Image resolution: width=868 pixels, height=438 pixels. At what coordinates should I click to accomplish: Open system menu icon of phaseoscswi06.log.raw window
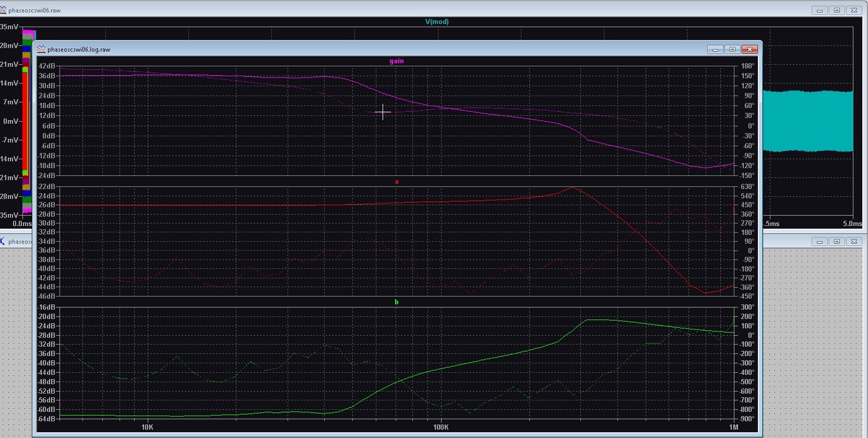pos(41,50)
